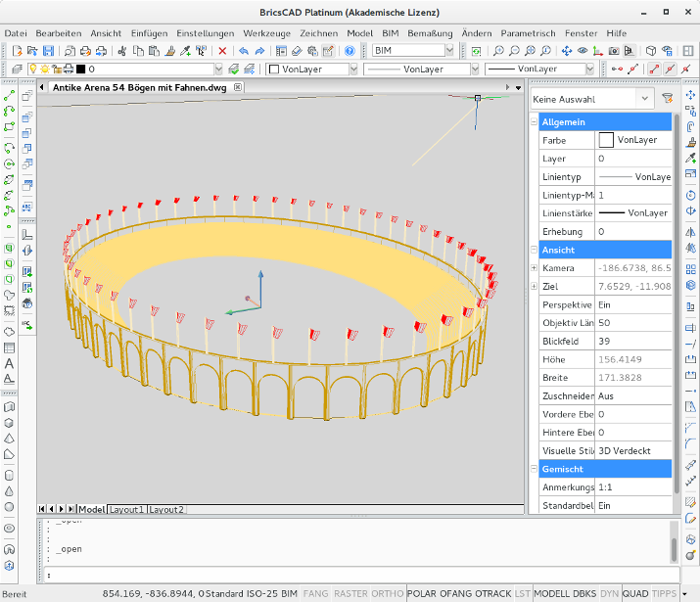Click the Pan view icon

click(568, 51)
